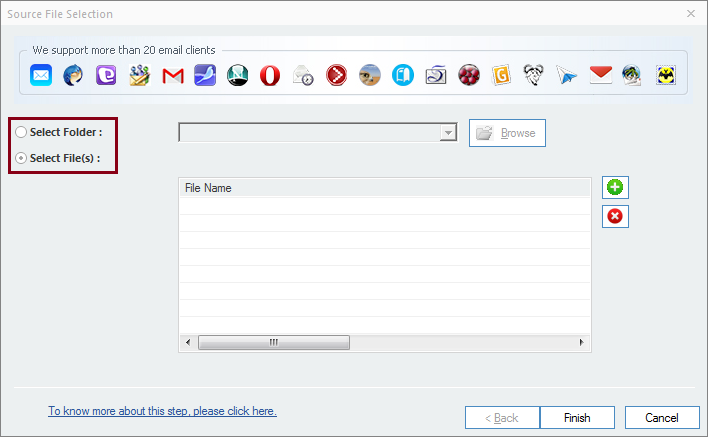The width and height of the screenshot is (708, 437).
Task: Open the folder path dropdown arrow
Action: coord(448,133)
